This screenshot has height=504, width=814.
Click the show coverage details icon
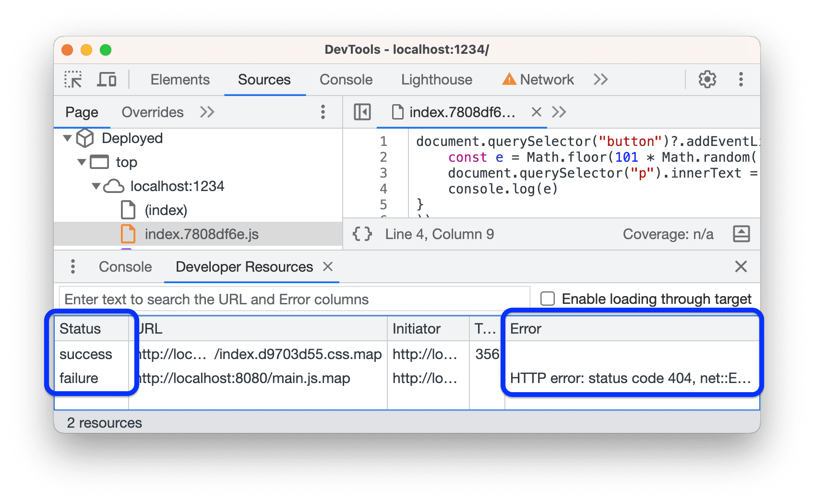[x=741, y=234]
